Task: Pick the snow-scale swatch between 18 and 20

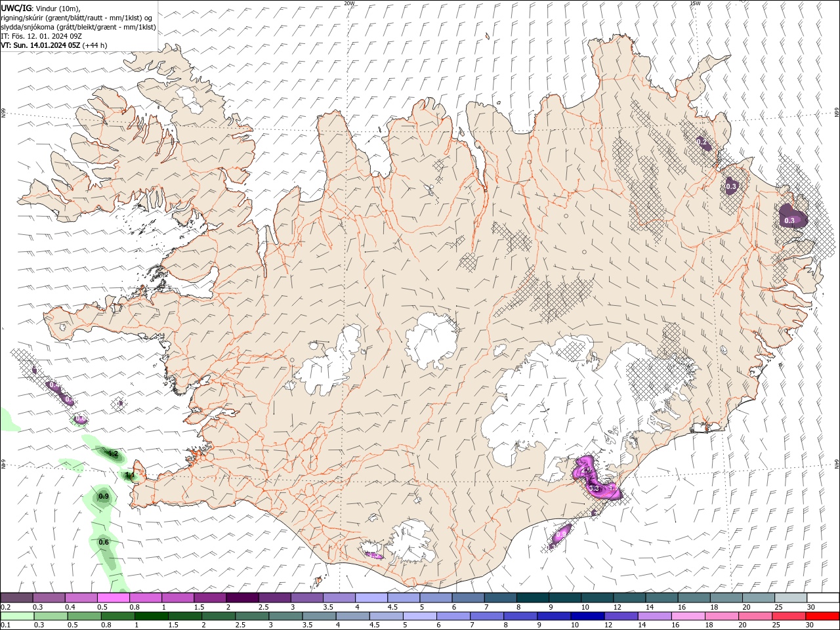Action: (726, 598)
